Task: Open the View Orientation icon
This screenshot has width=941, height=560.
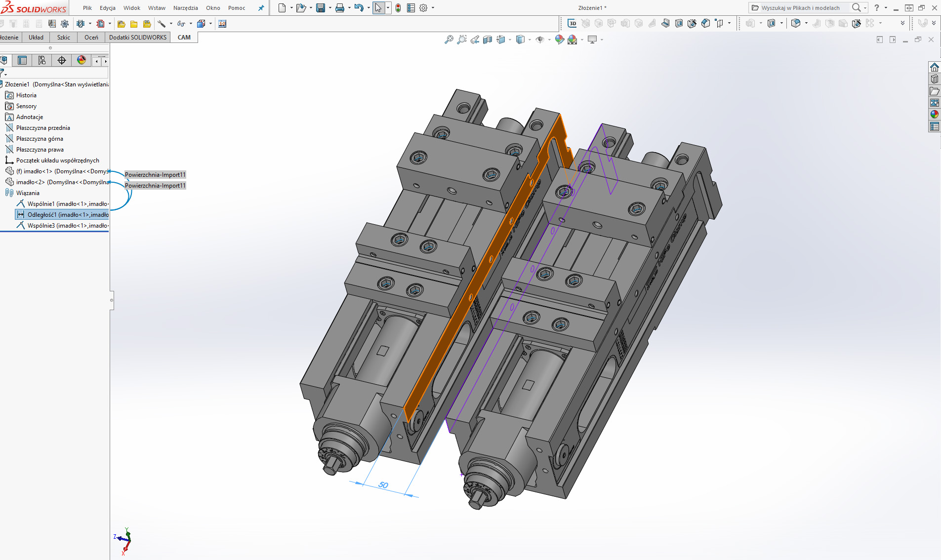Action: click(501, 40)
